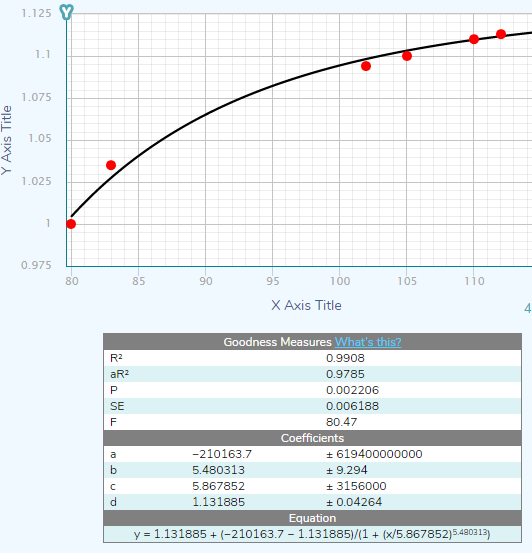The height and width of the screenshot is (553, 532).
Task: Click the P value 0.002206
Action: click(x=352, y=390)
